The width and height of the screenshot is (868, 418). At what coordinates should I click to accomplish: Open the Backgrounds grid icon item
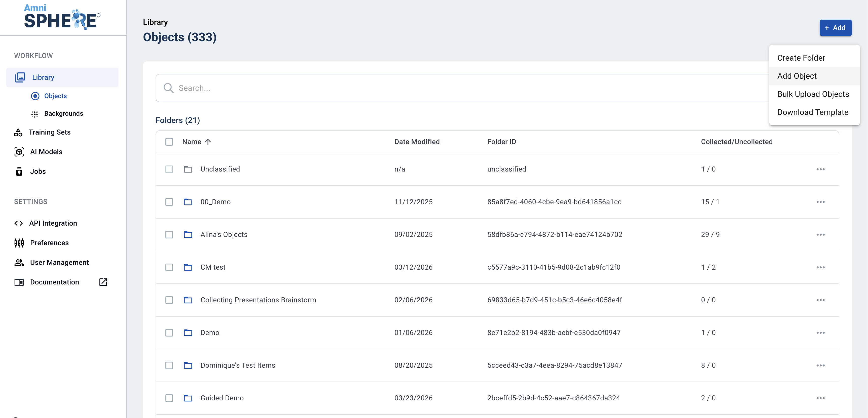click(35, 113)
